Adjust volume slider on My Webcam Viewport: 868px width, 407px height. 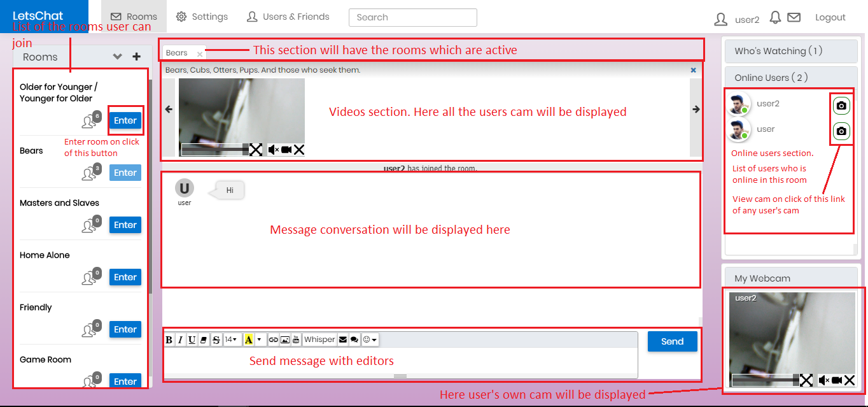pyautogui.click(x=766, y=380)
